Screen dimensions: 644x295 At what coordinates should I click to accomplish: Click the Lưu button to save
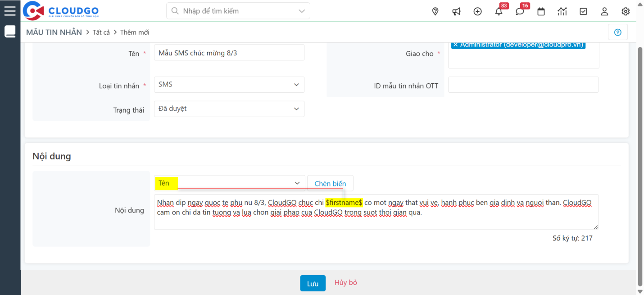313,283
